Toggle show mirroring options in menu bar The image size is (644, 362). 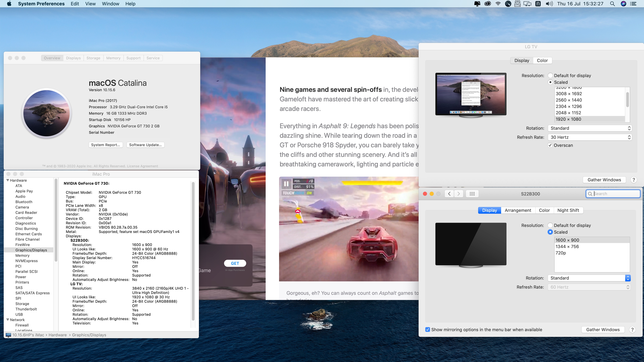[x=428, y=329]
